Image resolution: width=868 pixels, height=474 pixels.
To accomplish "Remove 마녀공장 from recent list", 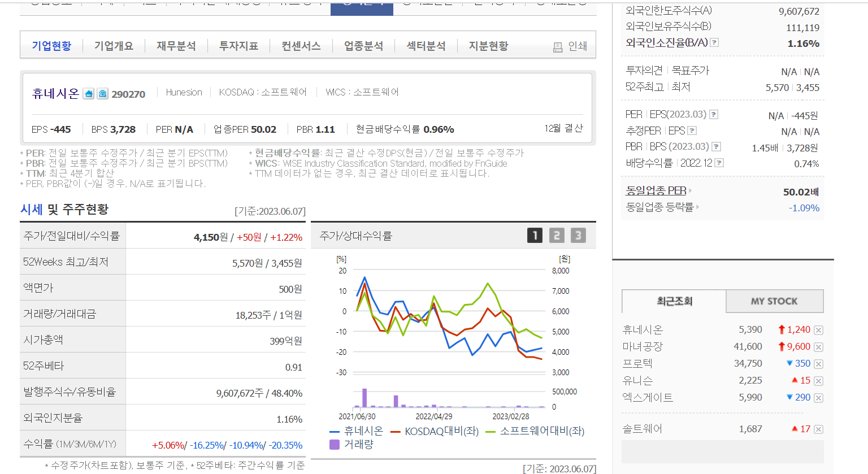I will 818,347.
